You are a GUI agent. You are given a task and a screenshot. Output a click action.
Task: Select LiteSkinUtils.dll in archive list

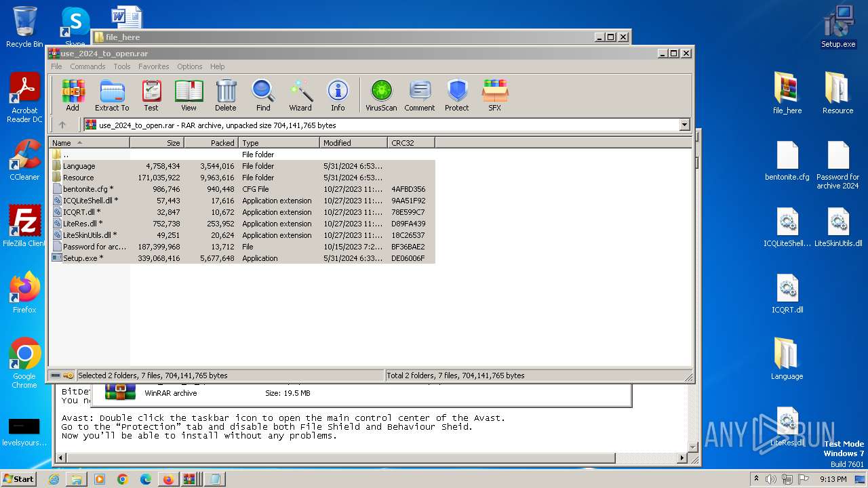[x=242, y=235]
